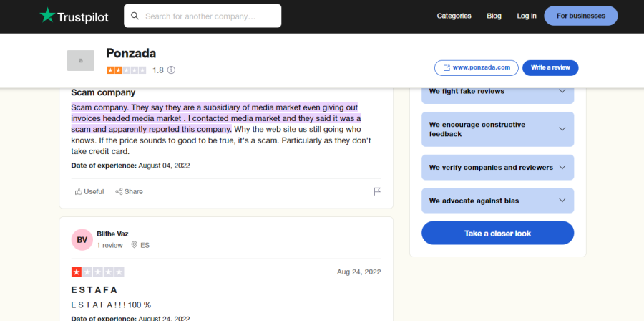Image resolution: width=644 pixels, height=321 pixels.
Task: Open Blithe Vaz avatar
Action: pos(82,239)
